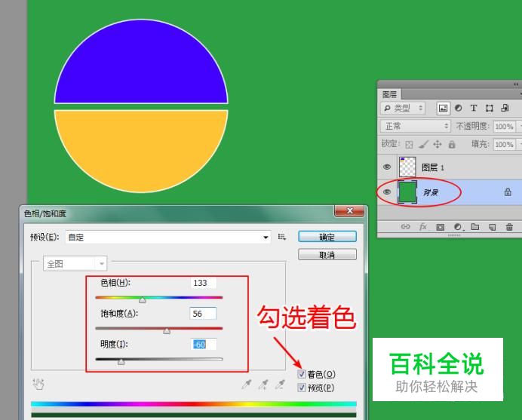Screen dimensions: 522x420
Task: Click the type layer filter icon
Action: 474,108
